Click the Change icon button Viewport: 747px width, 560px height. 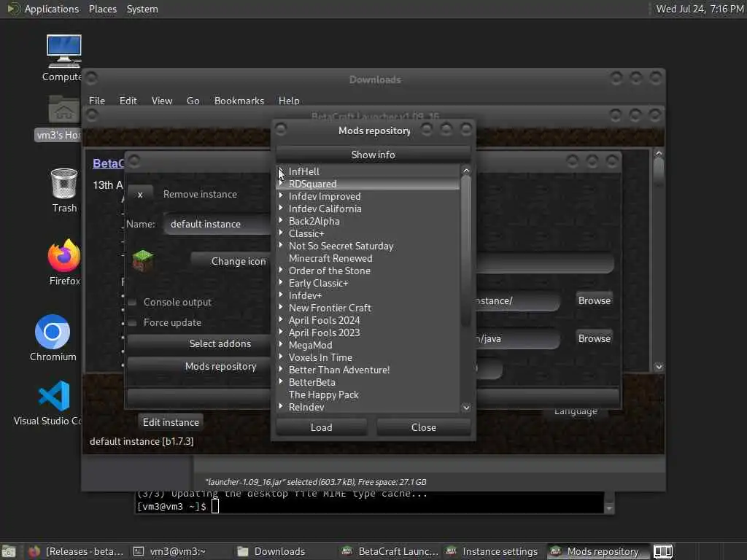point(231,261)
